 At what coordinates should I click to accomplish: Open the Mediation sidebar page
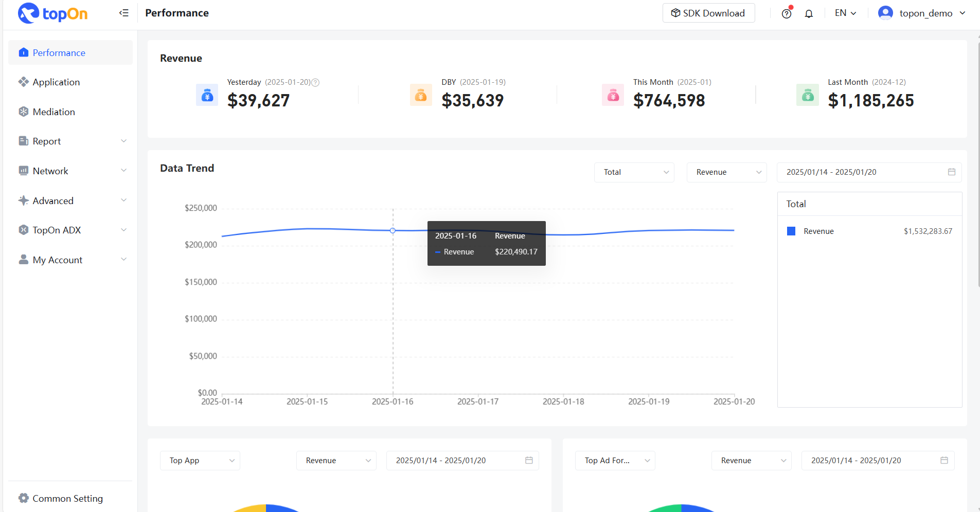tap(54, 112)
